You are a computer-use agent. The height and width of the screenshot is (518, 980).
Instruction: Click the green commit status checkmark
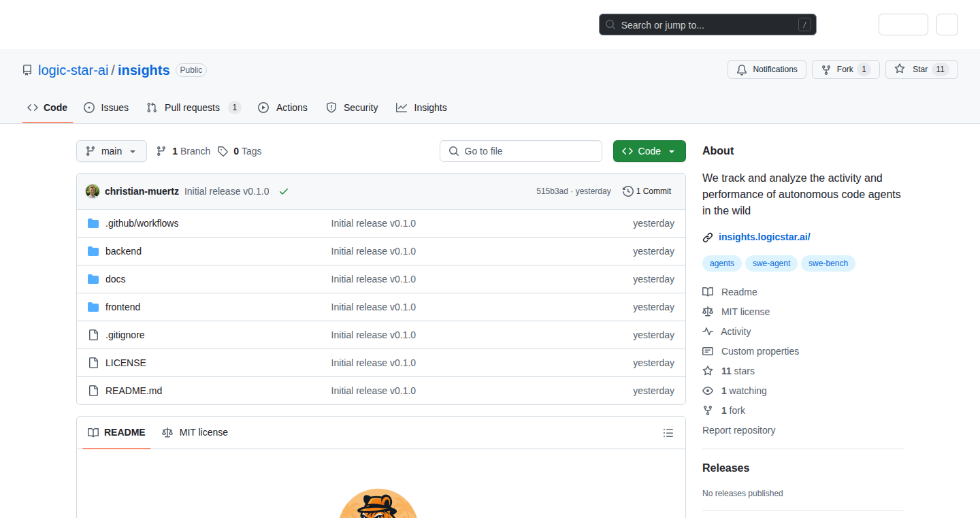[x=284, y=191]
